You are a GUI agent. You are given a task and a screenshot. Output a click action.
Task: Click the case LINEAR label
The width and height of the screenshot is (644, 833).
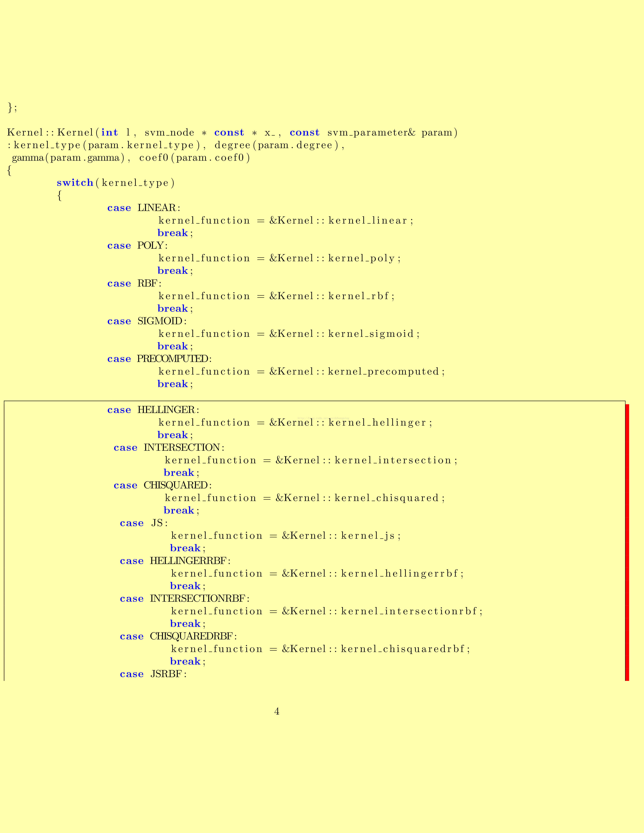point(143,208)
